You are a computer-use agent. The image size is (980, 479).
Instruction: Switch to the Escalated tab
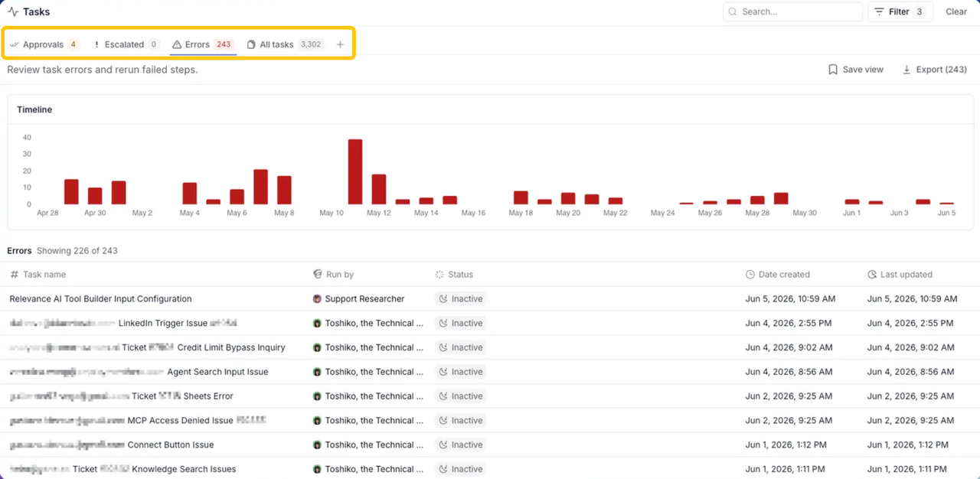[x=126, y=44]
